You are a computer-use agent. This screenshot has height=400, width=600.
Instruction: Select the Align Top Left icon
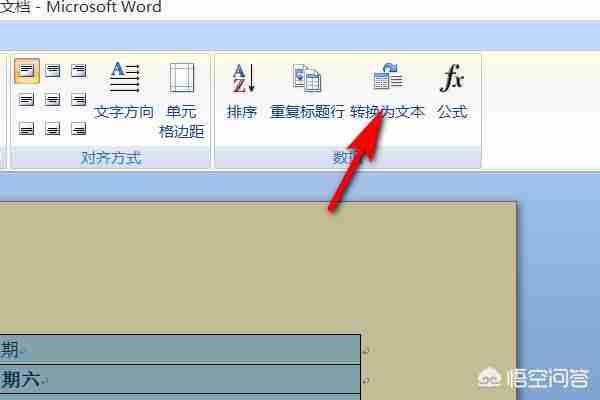coord(26,71)
